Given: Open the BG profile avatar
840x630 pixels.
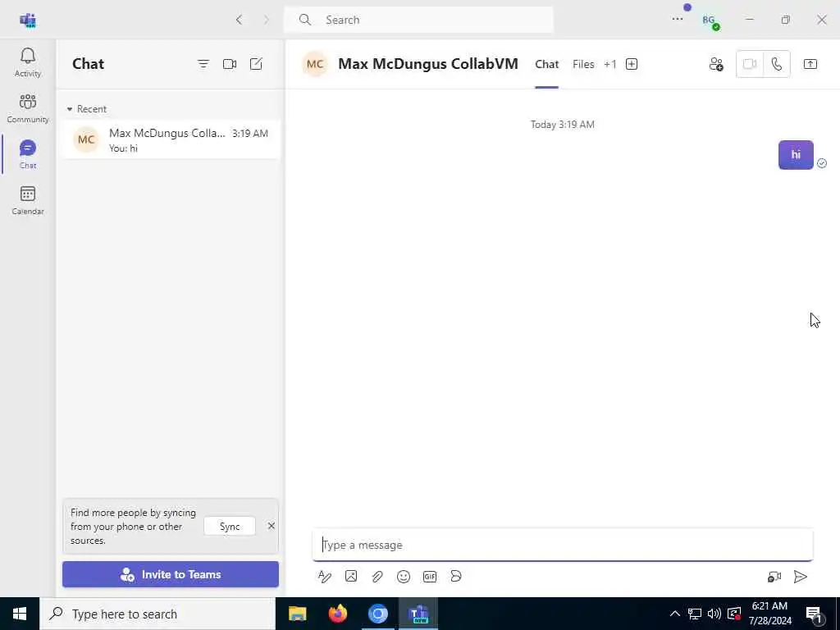Looking at the screenshot, I should pyautogui.click(x=710, y=21).
